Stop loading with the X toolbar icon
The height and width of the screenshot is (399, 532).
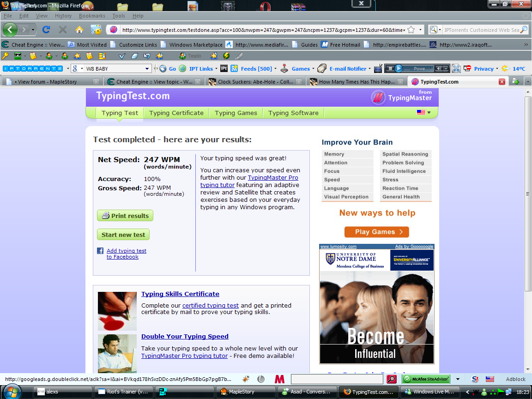pos(63,30)
